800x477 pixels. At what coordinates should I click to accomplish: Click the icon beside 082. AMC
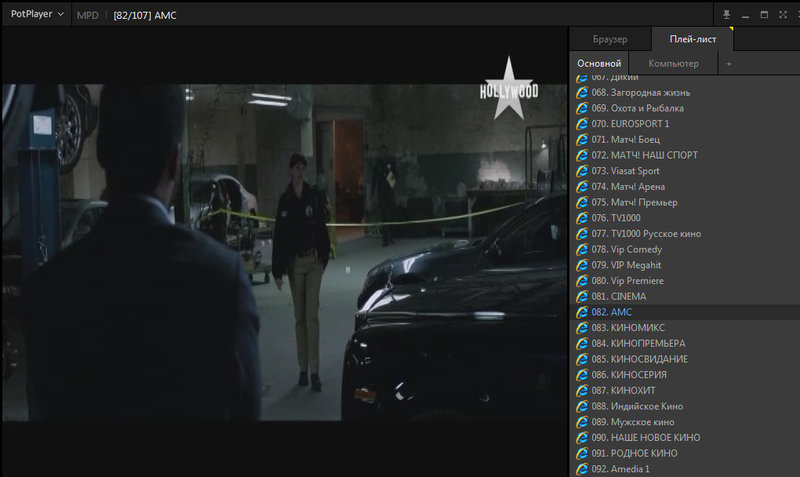click(582, 312)
